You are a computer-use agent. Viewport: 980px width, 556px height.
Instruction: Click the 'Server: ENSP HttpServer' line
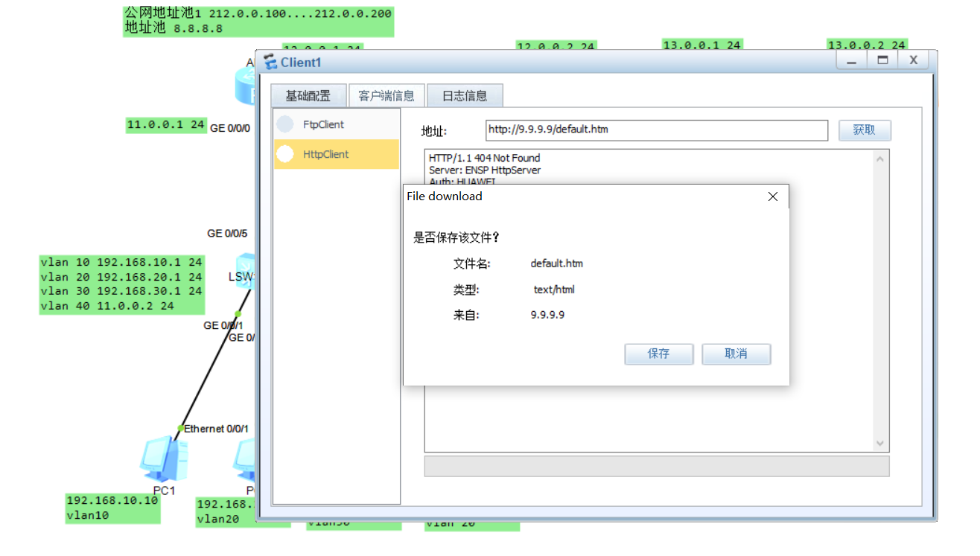coord(485,170)
